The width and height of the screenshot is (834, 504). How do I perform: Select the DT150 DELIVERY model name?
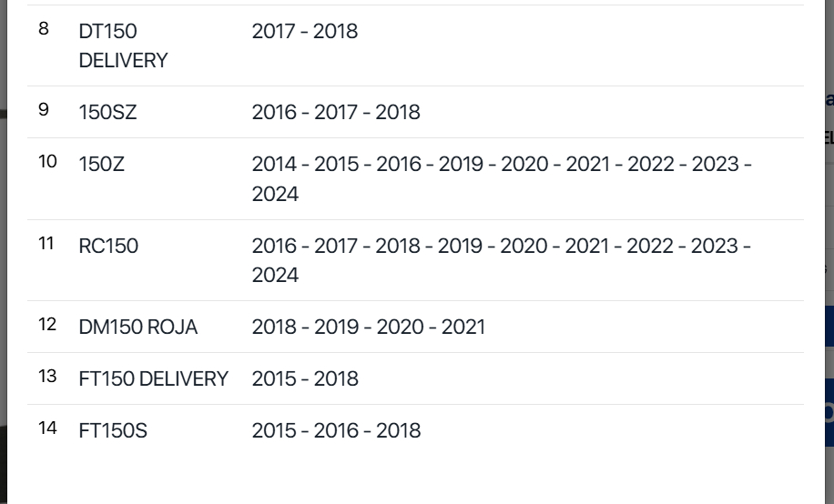[123, 45]
